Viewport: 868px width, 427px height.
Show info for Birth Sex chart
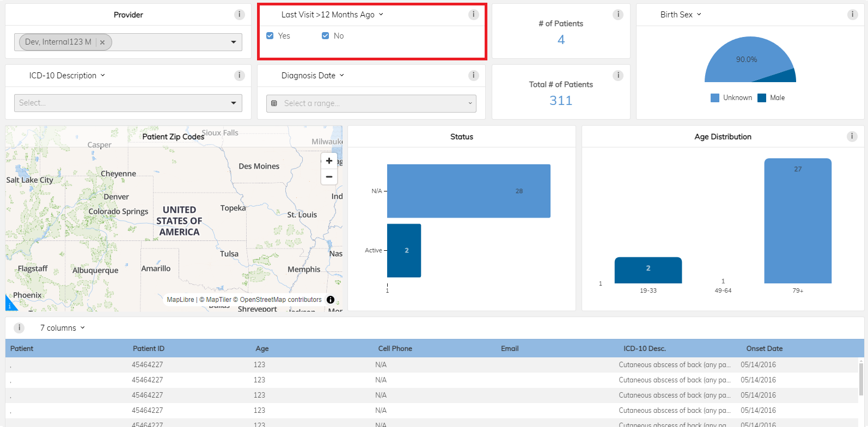pyautogui.click(x=853, y=15)
